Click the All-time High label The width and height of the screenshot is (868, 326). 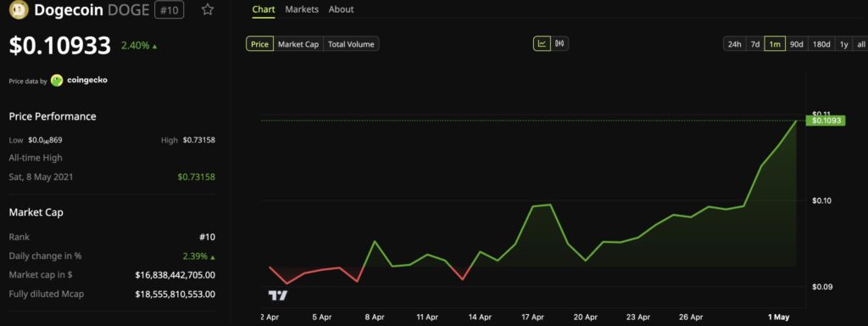tap(36, 158)
